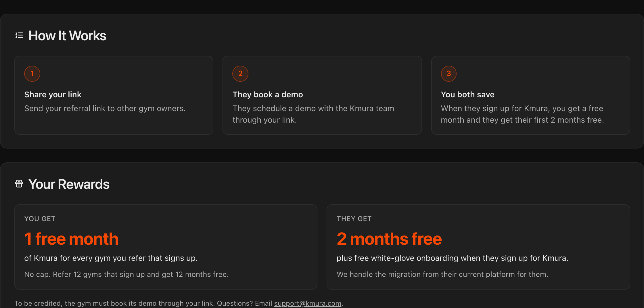Screen dimensions: 644x308
Task: Click 'No cap. Refer 12 gyms' note
Action: click(x=126, y=274)
